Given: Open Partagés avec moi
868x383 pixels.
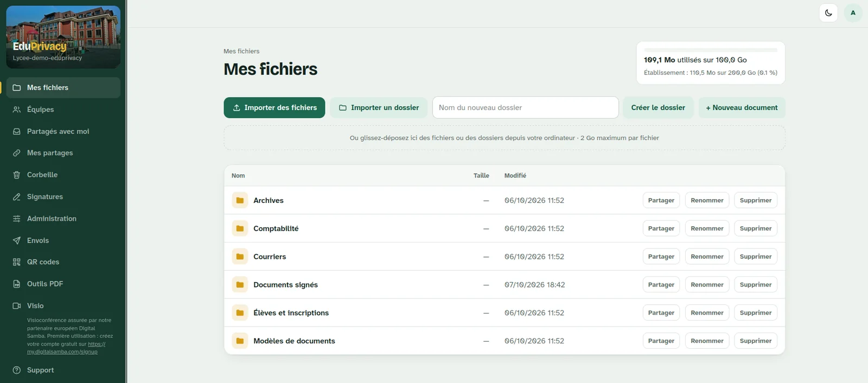Looking at the screenshot, I should (63, 131).
